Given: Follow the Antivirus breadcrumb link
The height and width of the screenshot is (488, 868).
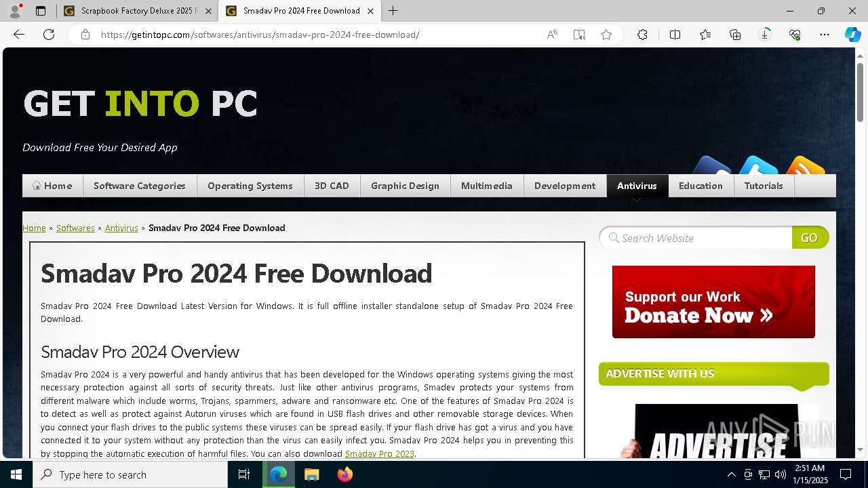Looking at the screenshot, I should (121, 228).
